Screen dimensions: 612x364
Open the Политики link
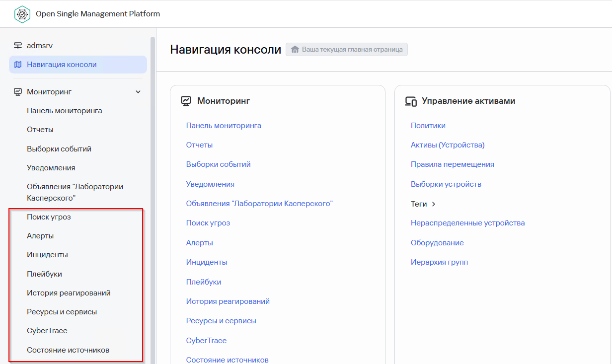(x=428, y=126)
